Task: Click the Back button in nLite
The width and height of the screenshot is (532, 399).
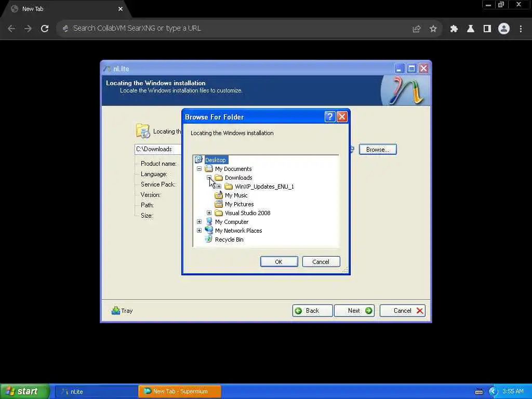Action: click(x=312, y=311)
